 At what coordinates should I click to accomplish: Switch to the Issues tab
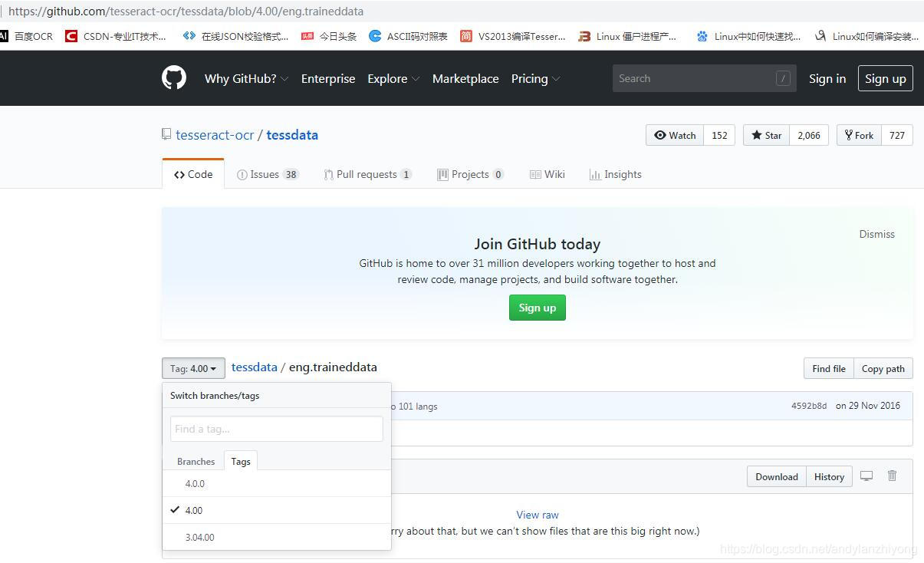pos(267,174)
